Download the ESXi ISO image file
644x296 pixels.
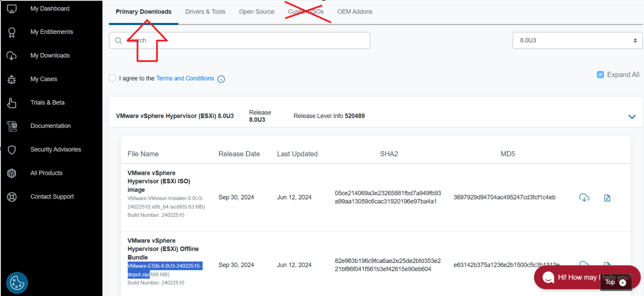coord(584,197)
